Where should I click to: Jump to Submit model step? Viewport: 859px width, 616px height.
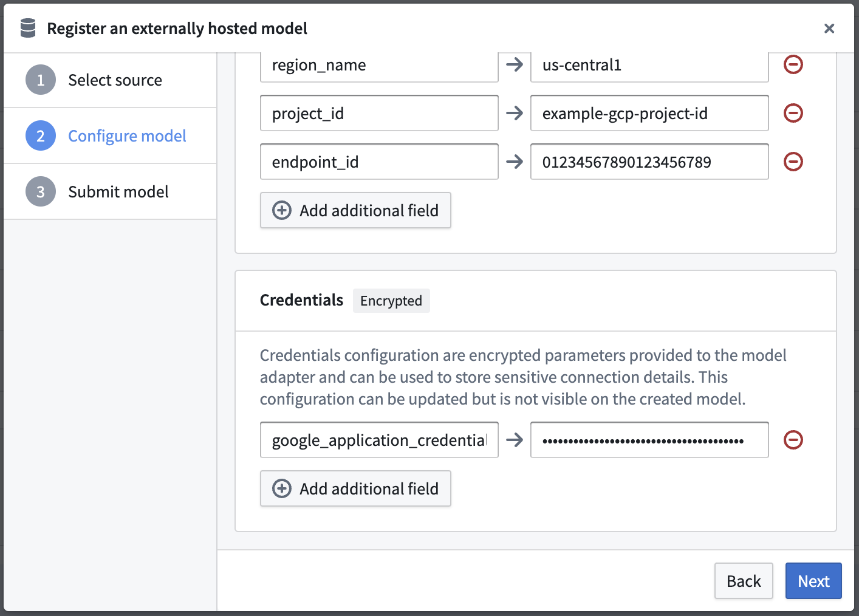click(110, 192)
